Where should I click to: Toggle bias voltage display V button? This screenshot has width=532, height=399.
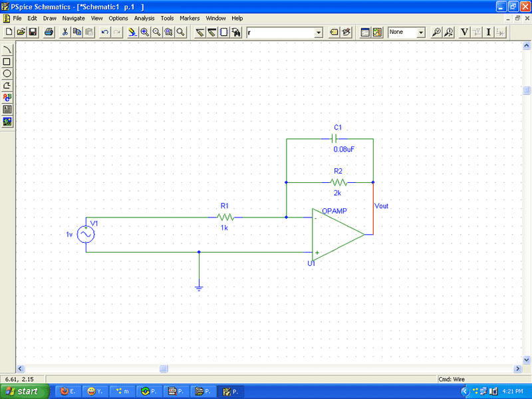464,32
